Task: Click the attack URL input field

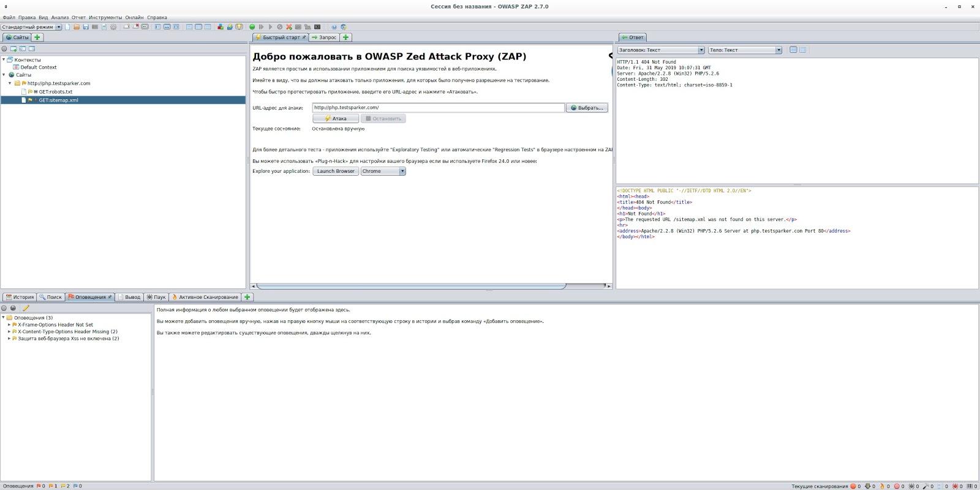Action: tap(438, 108)
